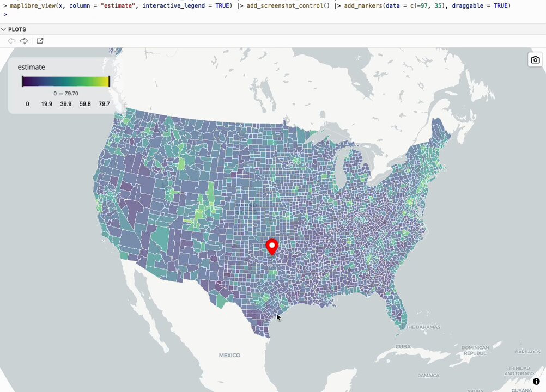Viewport: 546px width, 392px height.
Task: Click legend tick label 59.8
Action: (85, 104)
